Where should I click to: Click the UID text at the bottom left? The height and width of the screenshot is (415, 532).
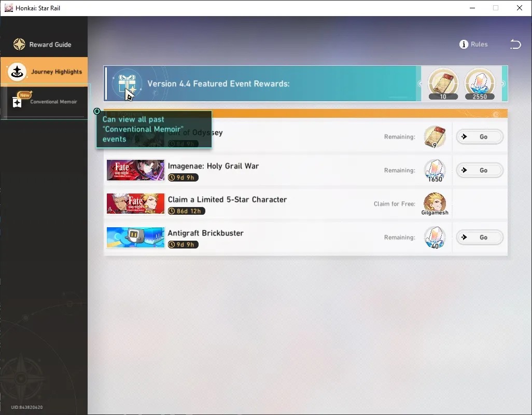tap(27, 407)
